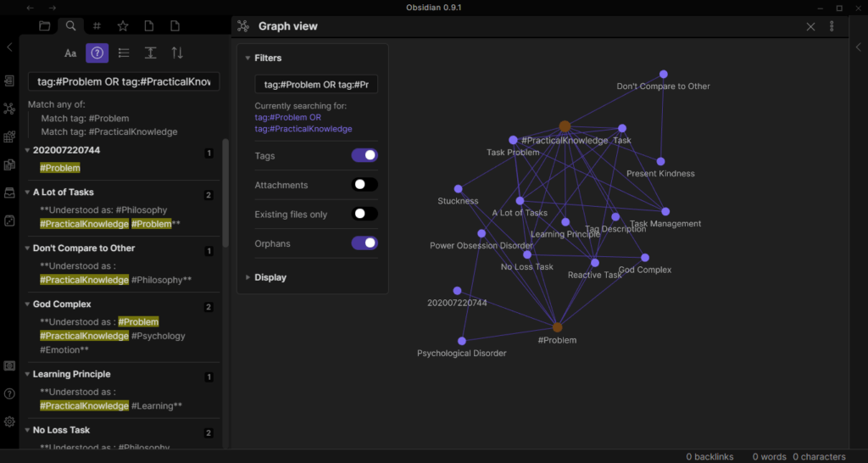Change search result sort order

[177, 53]
